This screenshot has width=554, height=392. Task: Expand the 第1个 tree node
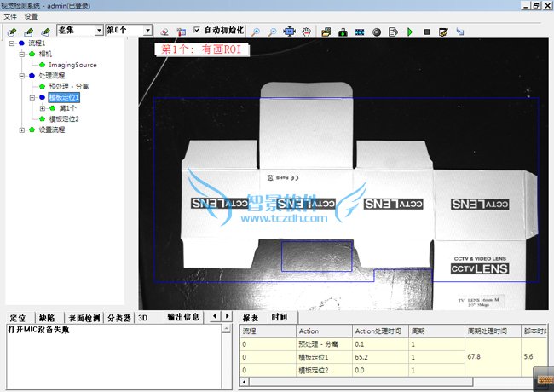point(43,108)
